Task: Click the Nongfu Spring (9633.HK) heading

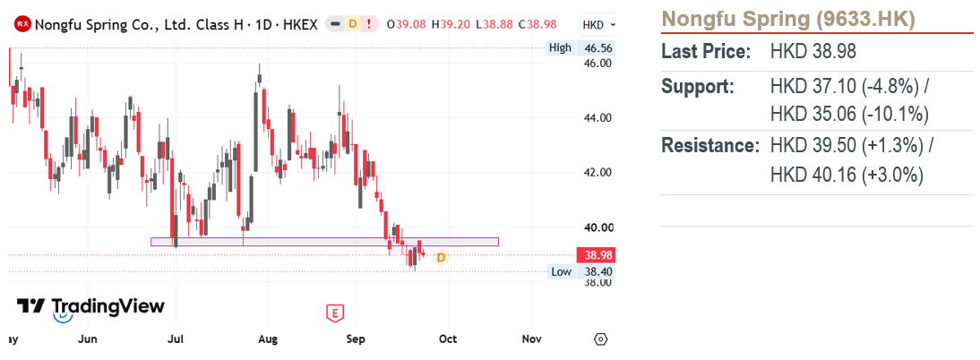Action: click(x=788, y=20)
